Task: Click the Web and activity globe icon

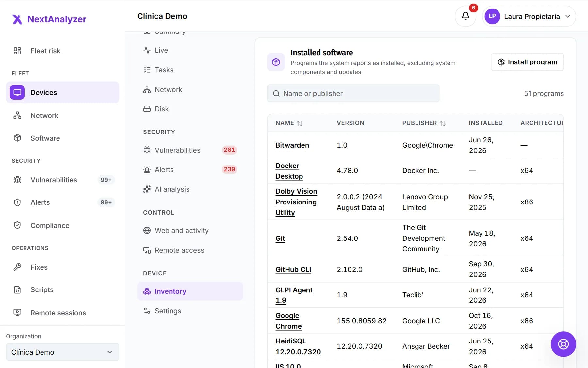Action: click(x=147, y=230)
